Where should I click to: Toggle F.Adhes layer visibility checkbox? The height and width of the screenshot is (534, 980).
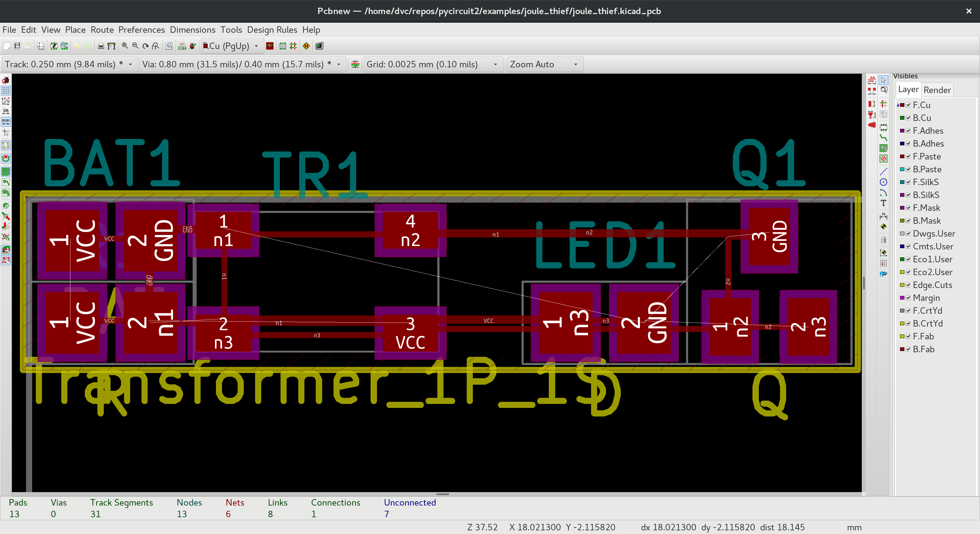pyautogui.click(x=908, y=131)
